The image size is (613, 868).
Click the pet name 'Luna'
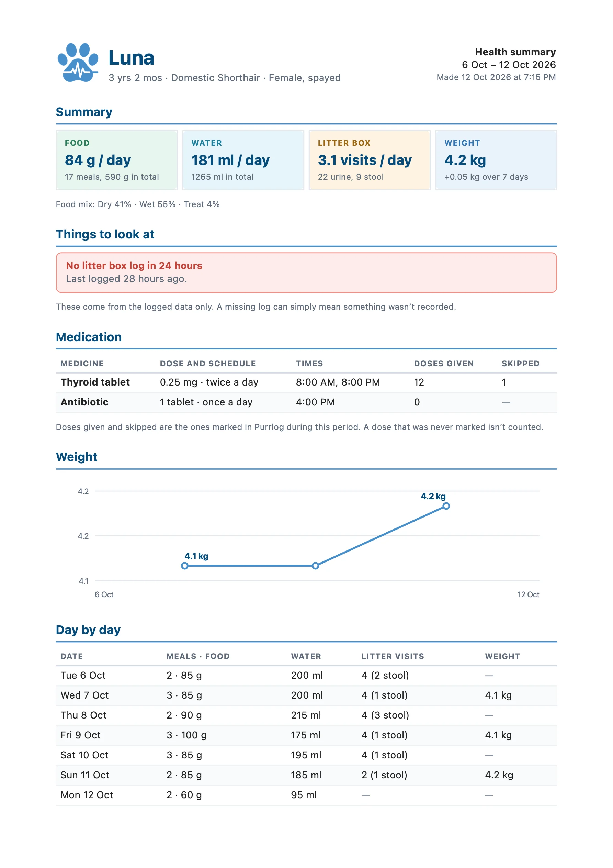131,58
